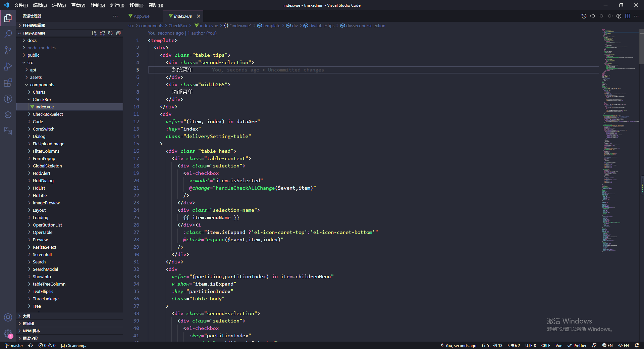The image size is (644, 349).
Task: Open file history via the clock icon
Action: pyautogui.click(x=584, y=16)
